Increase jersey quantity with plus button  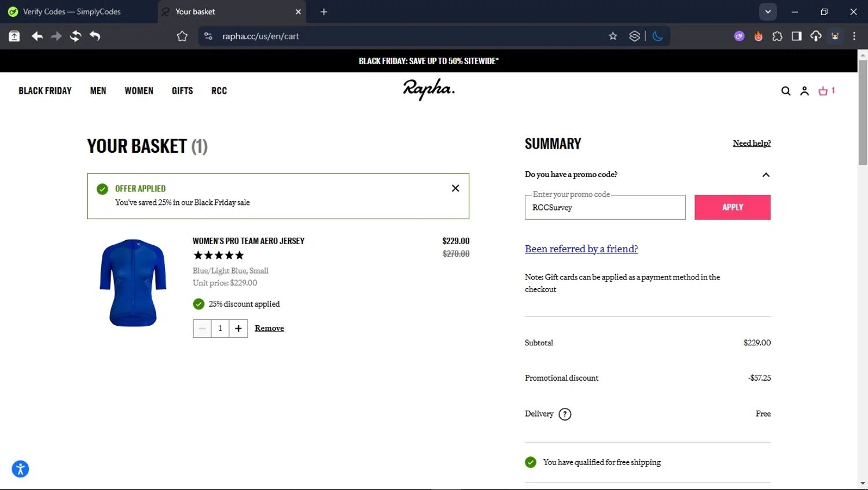pyautogui.click(x=238, y=329)
